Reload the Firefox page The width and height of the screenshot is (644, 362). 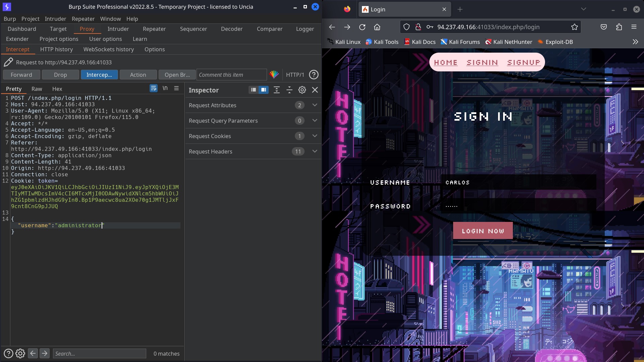click(x=362, y=27)
